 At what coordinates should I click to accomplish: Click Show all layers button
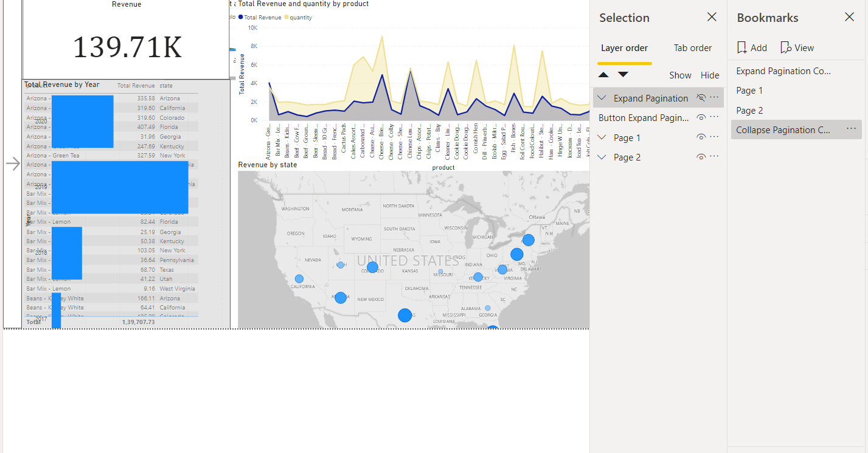680,75
